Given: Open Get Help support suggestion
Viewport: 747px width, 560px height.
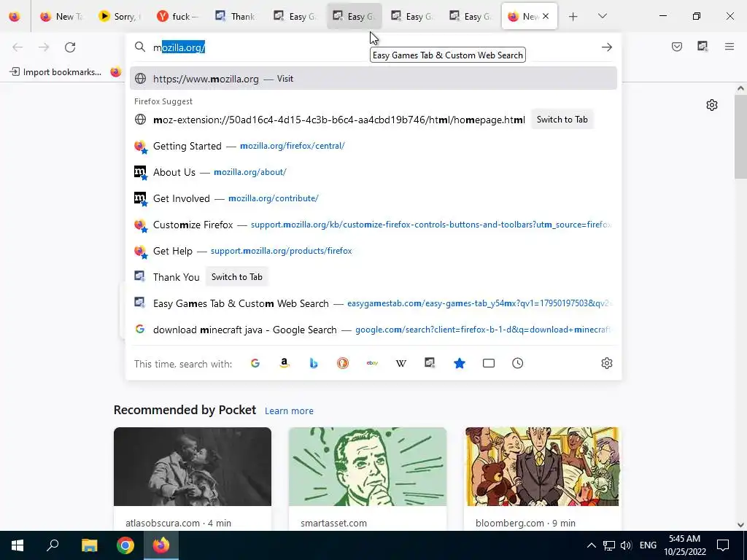Looking at the screenshot, I should click(373, 251).
